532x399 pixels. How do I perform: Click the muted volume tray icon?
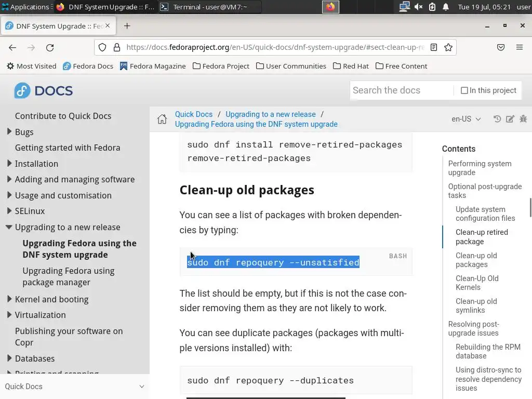[419, 7]
